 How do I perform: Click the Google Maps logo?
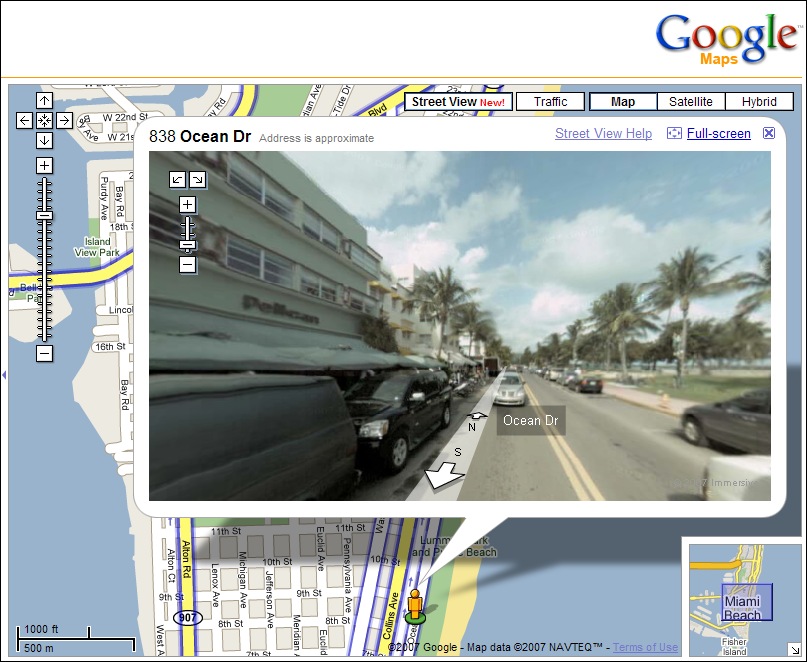point(727,40)
